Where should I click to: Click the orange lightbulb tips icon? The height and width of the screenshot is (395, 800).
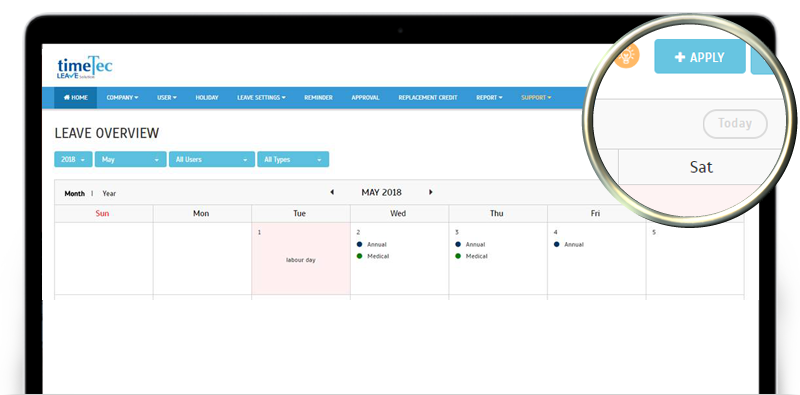(x=627, y=56)
